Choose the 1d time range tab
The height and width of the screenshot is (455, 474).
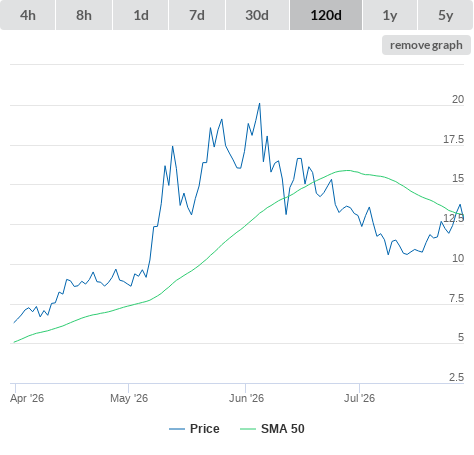click(141, 15)
